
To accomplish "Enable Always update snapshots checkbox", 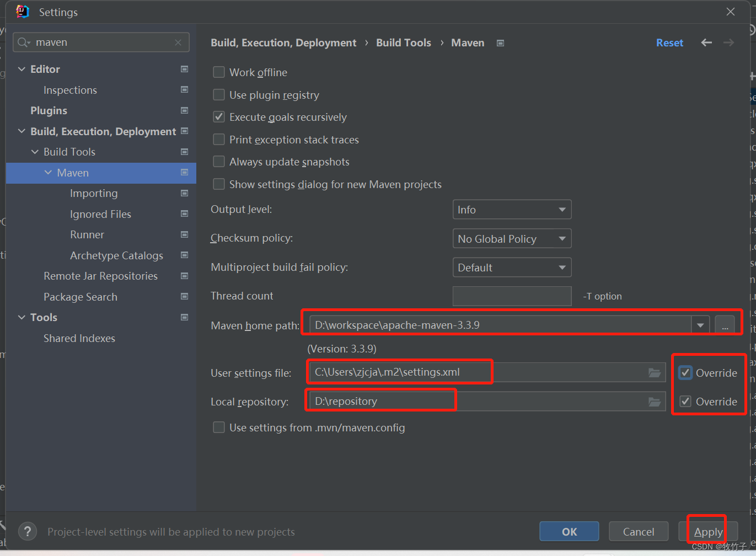I will (219, 162).
